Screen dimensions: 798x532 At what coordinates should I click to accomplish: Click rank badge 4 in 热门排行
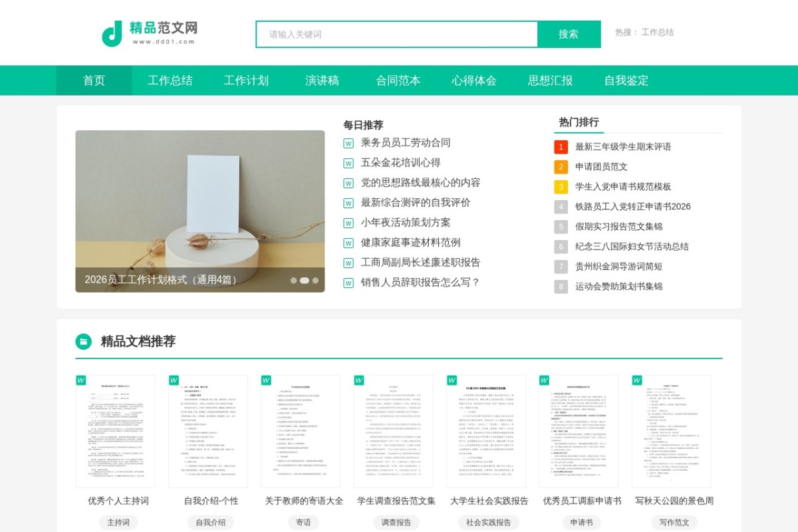[561, 207]
